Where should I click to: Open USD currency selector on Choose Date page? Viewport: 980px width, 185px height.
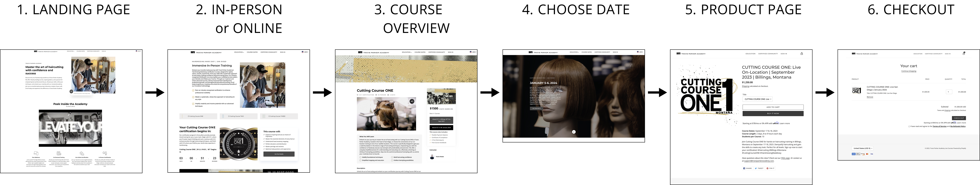[x=640, y=52]
